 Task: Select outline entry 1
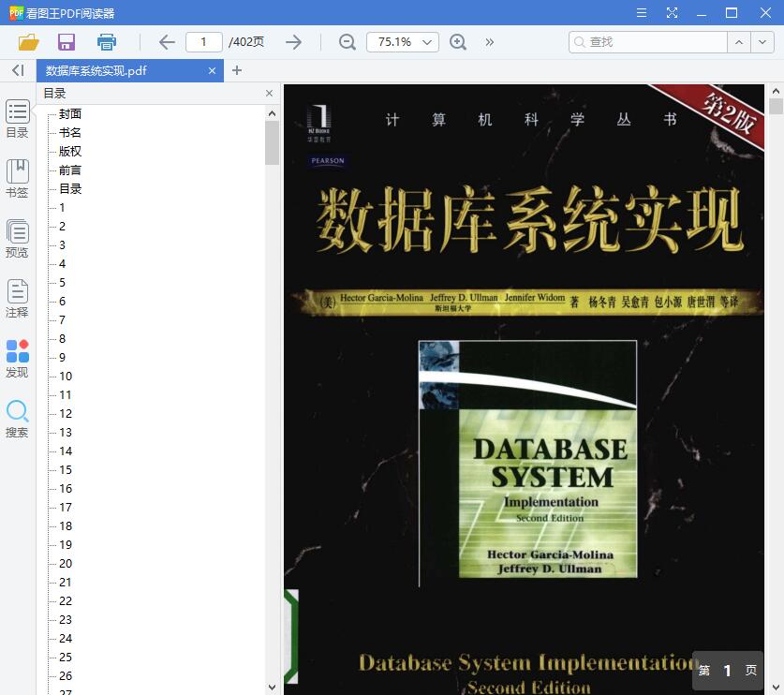62,208
